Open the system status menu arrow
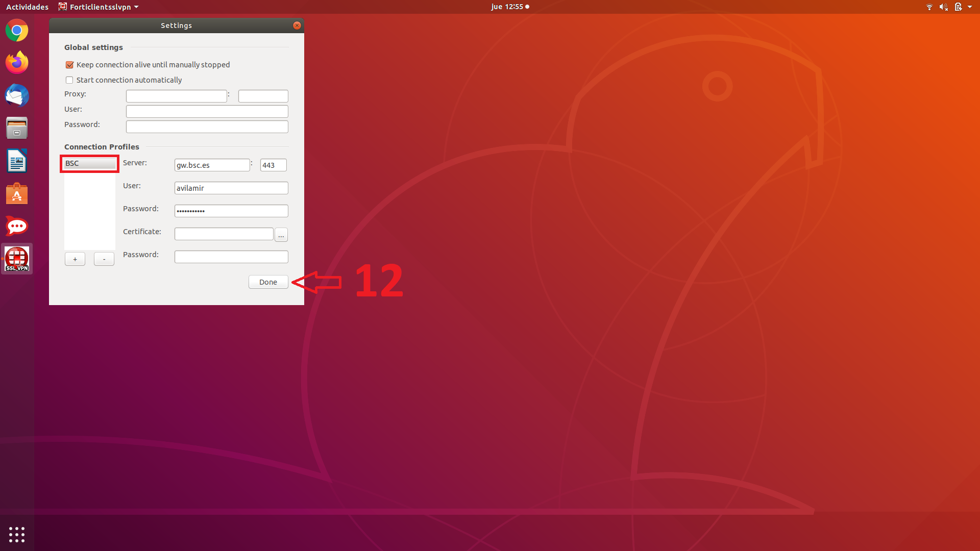Viewport: 980px width, 551px height. (x=969, y=7)
